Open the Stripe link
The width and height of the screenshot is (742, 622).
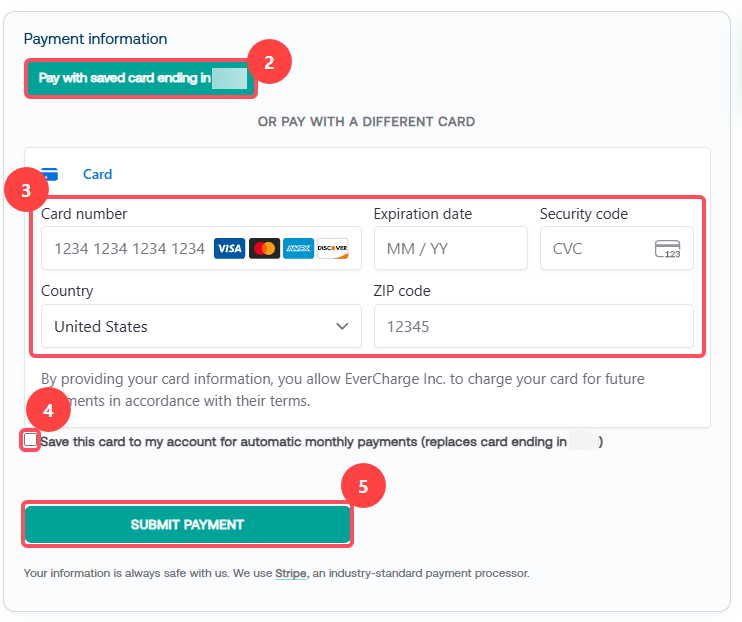[x=291, y=573]
